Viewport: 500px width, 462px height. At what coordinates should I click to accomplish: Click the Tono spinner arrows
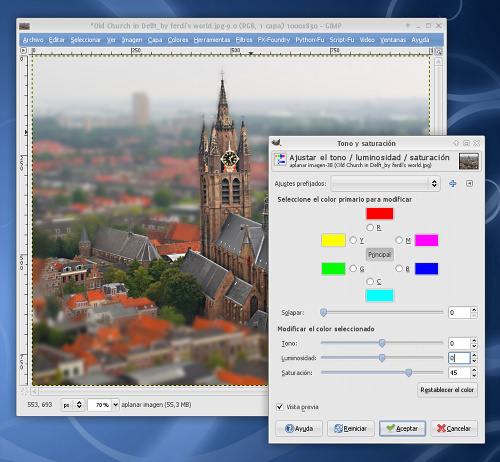(474, 343)
